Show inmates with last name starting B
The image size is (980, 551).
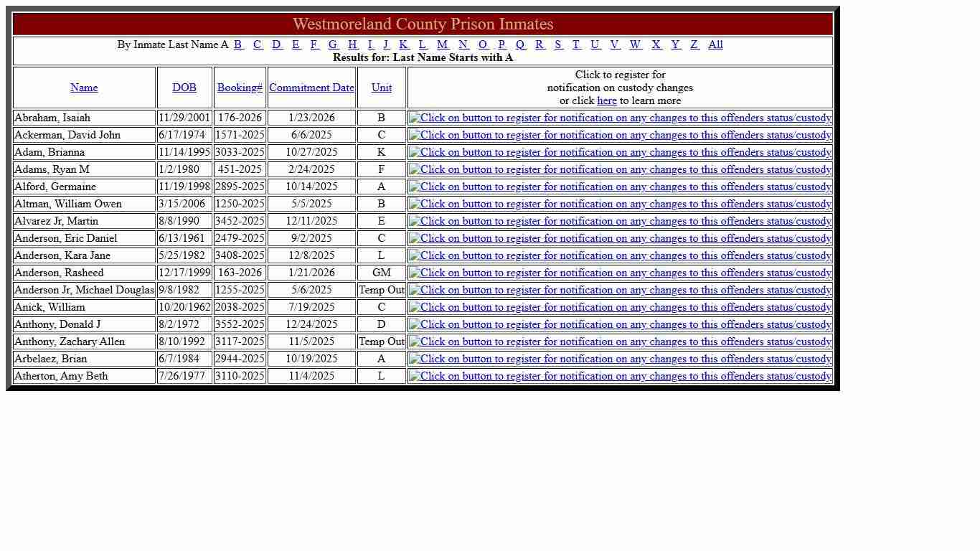(x=238, y=44)
